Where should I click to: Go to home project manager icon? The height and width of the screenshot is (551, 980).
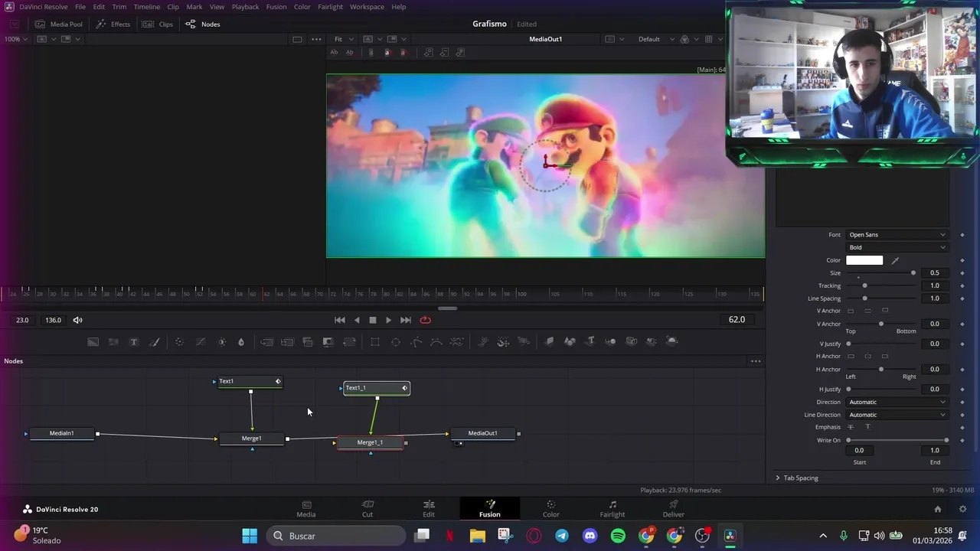(937, 509)
